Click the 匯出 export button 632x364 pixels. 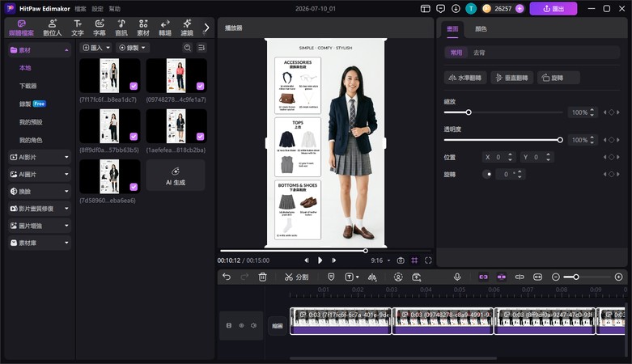pyautogui.click(x=553, y=8)
